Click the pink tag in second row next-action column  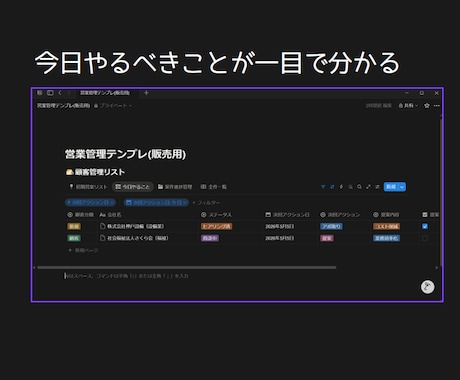(327, 238)
